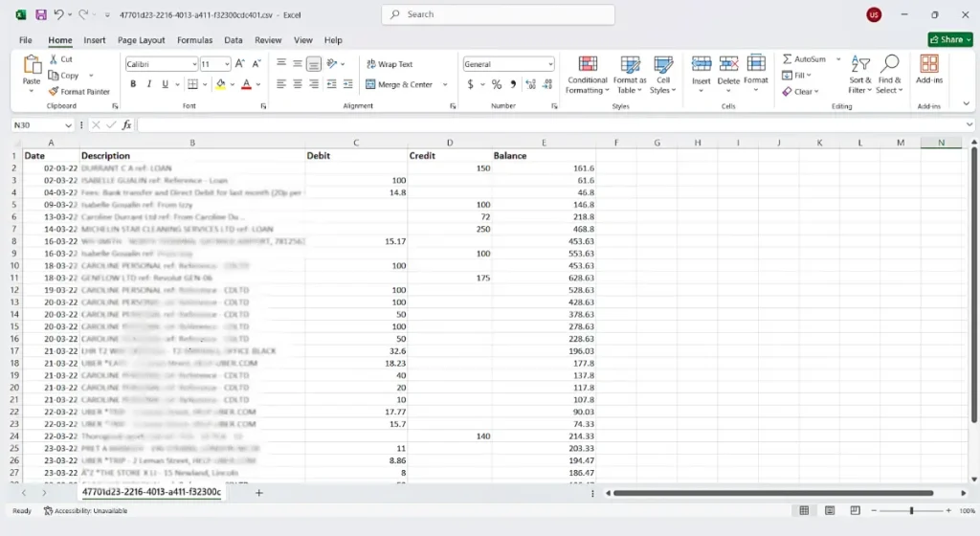Switch to the Insert tab

tap(95, 40)
